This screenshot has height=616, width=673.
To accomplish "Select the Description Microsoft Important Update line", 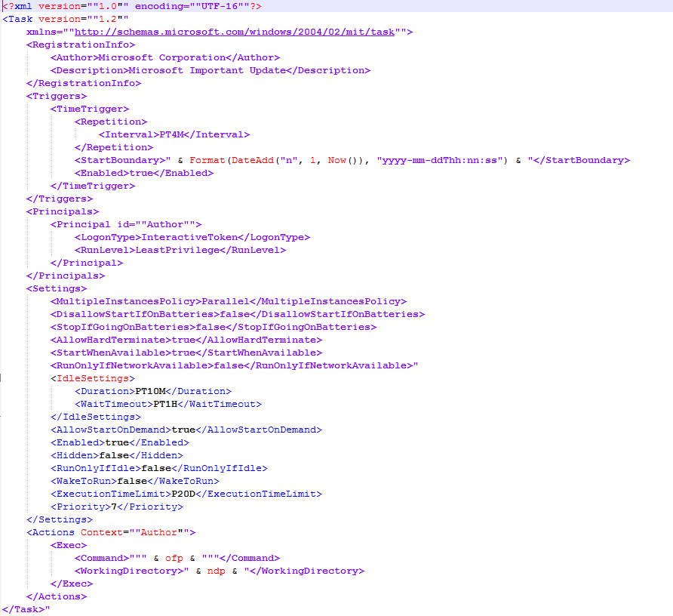I will click(211, 70).
